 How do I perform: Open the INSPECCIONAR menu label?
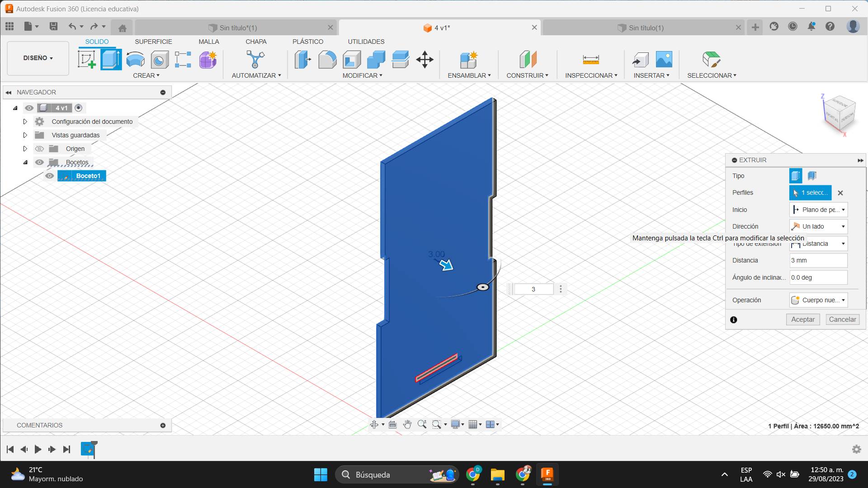(x=590, y=75)
